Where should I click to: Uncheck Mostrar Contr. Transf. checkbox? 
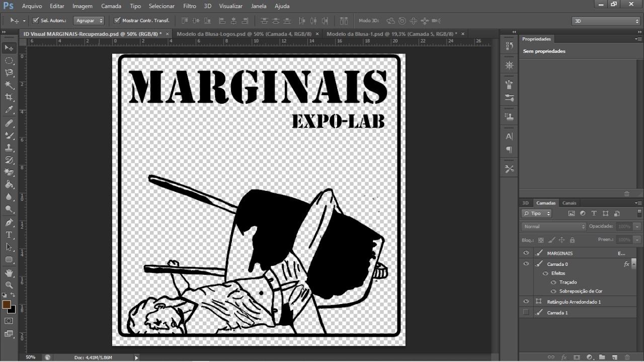tap(117, 21)
